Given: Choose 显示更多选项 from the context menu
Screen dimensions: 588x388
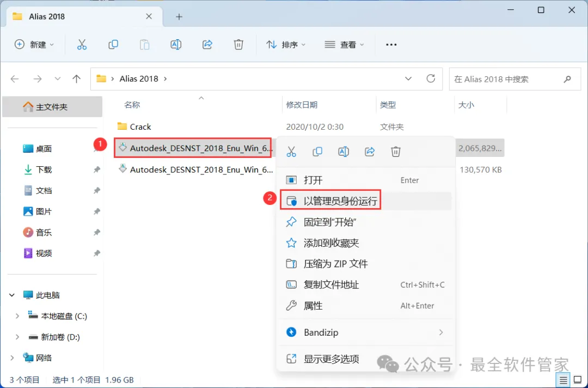Looking at the screenshot, I should click(x=366, y=359).
